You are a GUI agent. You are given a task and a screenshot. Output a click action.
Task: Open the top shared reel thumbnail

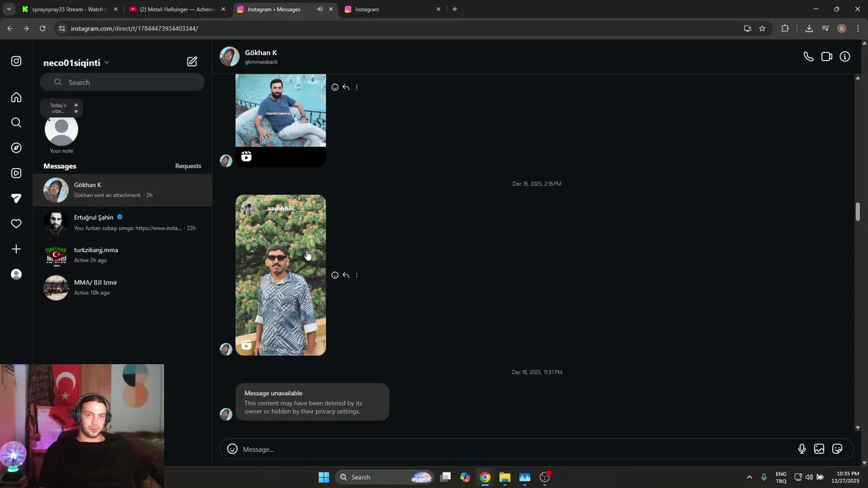(281, 120)
